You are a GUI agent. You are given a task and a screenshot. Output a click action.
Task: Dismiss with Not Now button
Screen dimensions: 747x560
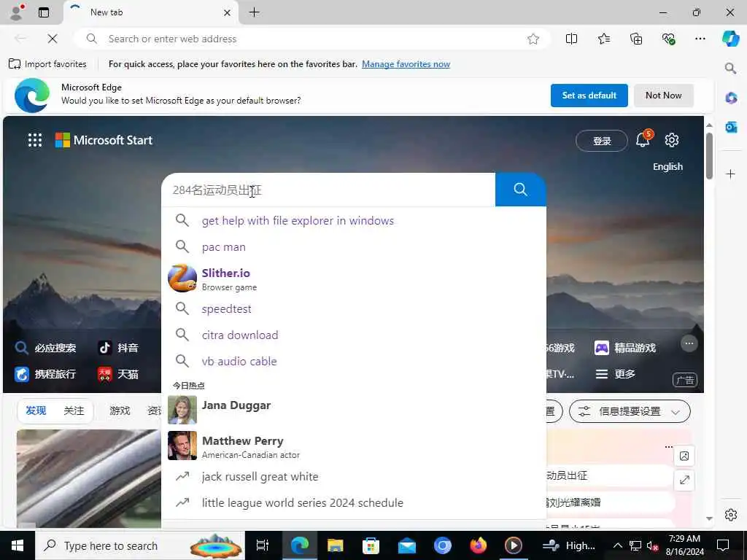pyautogui.click(x=663, y=96)
